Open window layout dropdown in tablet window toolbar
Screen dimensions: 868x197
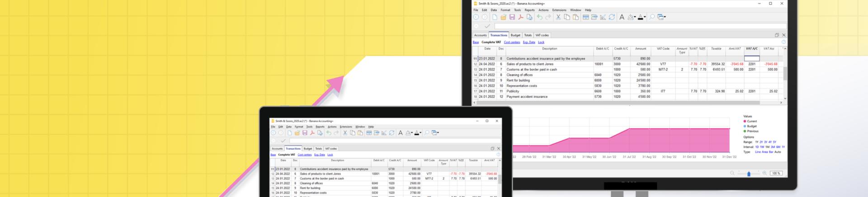click(438, 133)
